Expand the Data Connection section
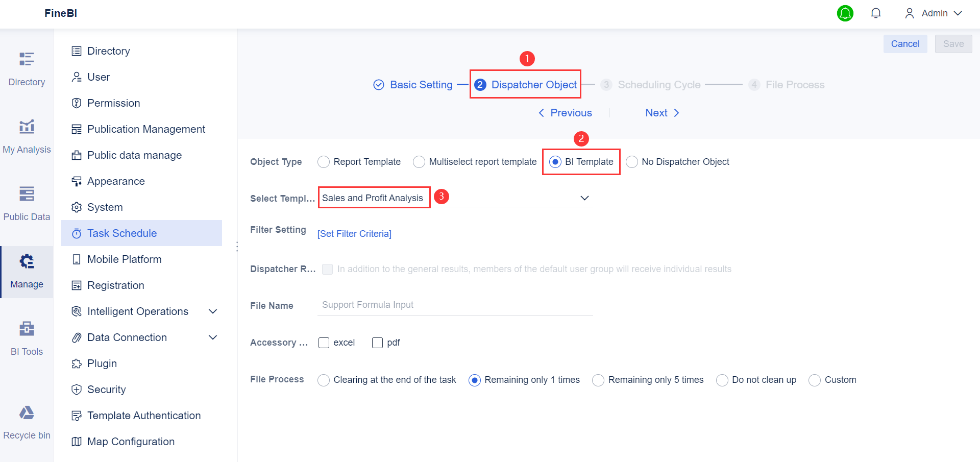 pos(127,337)
